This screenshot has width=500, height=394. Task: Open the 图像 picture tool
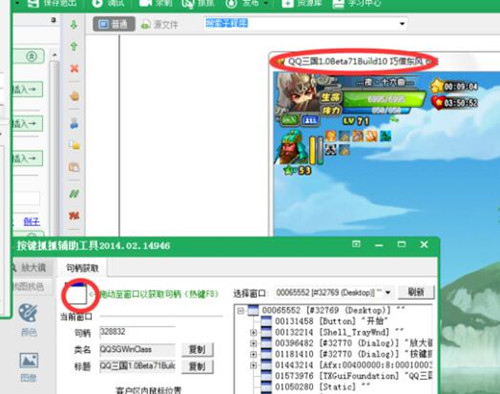(x=29, y=367)
